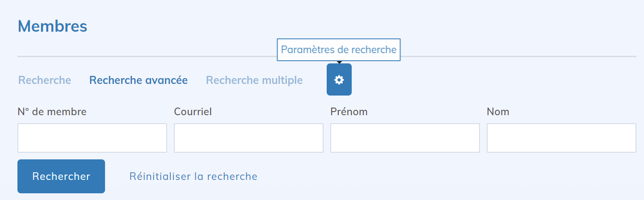Viewport: 644px width, 200px height.
Task: Click the Nom label text
Action: click(498, 112)
